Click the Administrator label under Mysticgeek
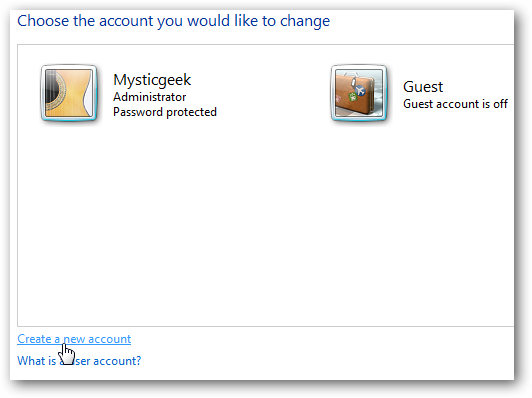 [x=150, y=97]
